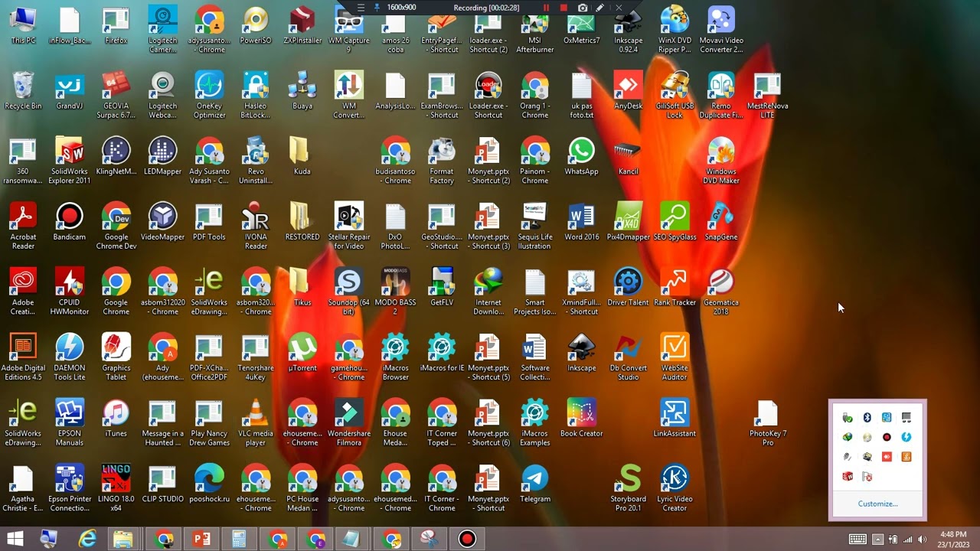The width and height of the screenshot is (980, 551).
Task: Select the Word 2016 desktop icon
Action: click(581, 222)
